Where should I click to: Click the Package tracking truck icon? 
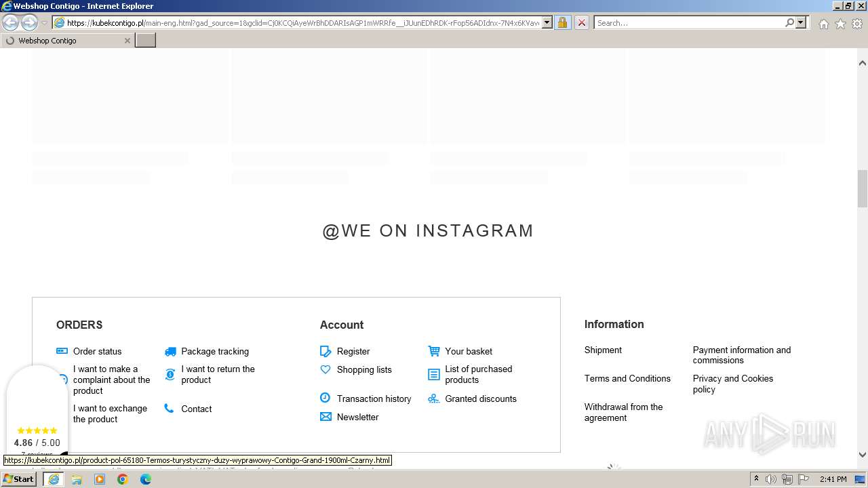[x=170, y=351]
